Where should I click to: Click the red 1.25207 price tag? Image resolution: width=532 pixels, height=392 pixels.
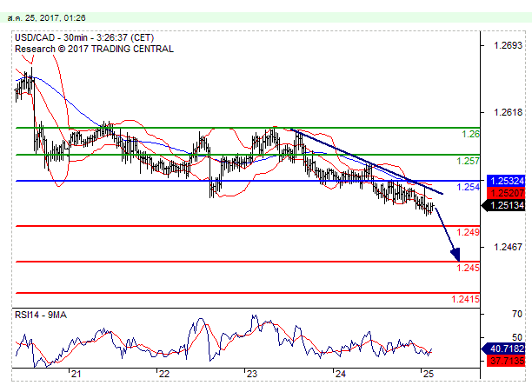point(506,193)
